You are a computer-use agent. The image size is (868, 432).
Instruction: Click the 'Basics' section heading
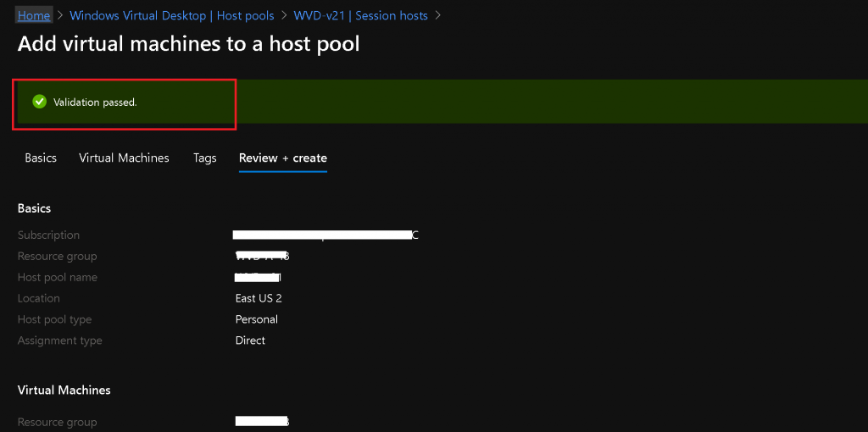[x=34, y=208]
